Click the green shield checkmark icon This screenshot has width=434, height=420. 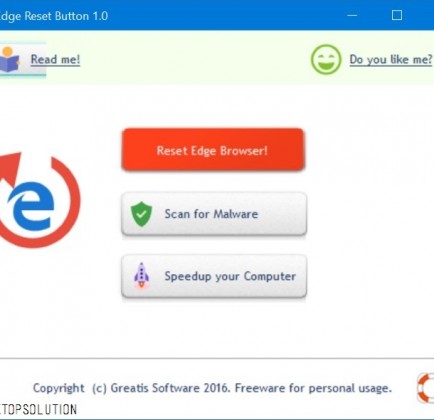[x=141, y=214]
